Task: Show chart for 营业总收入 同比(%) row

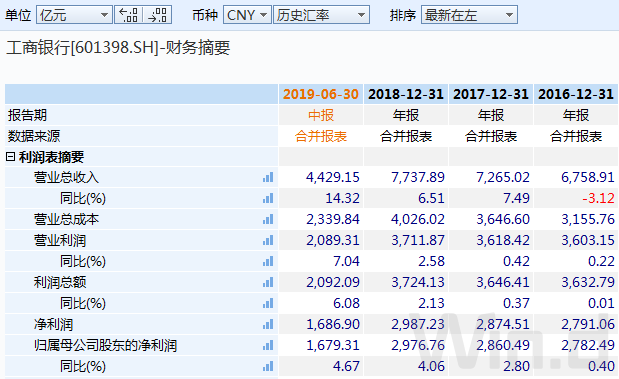Action: (x=268, y=198)
